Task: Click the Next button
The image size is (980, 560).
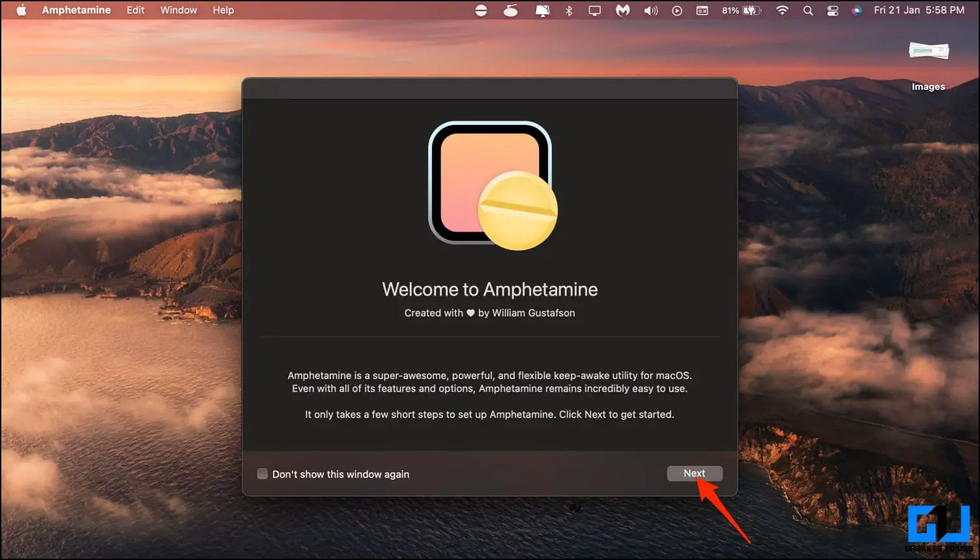Action: tap(695, 473)
